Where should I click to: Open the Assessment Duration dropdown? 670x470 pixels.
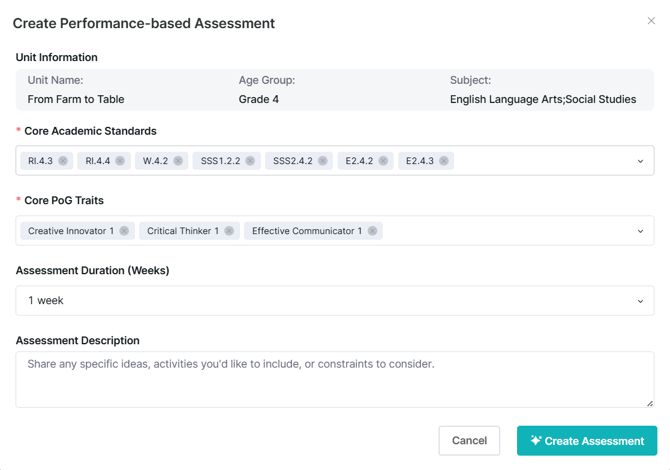point(640,301)
